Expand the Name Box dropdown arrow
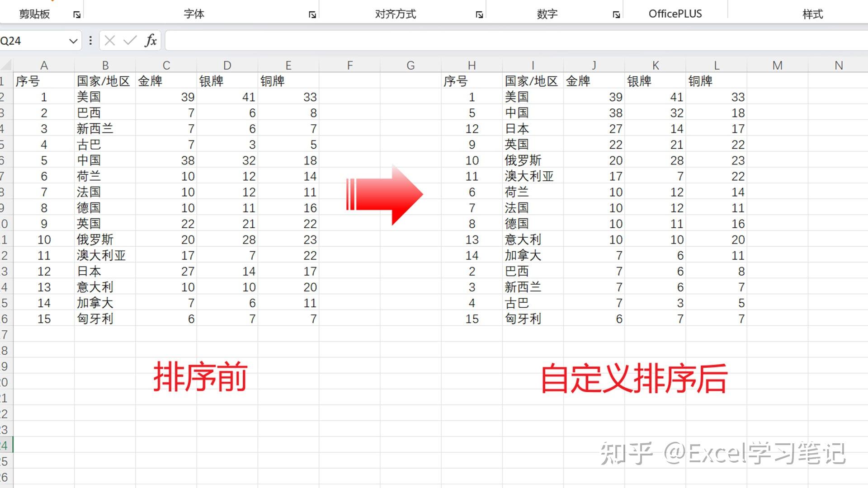 point(73,41)
